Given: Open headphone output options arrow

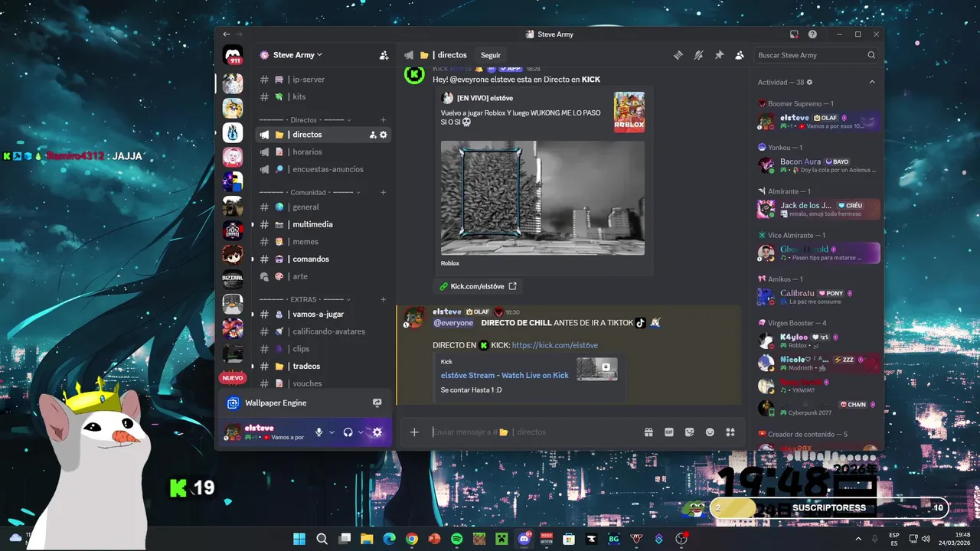Looking at the screenshot, I should (361, 432).
